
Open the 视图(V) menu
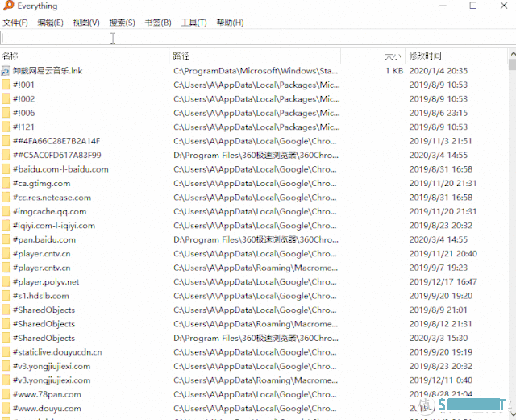pyautogui.click(x=86, y=23)
